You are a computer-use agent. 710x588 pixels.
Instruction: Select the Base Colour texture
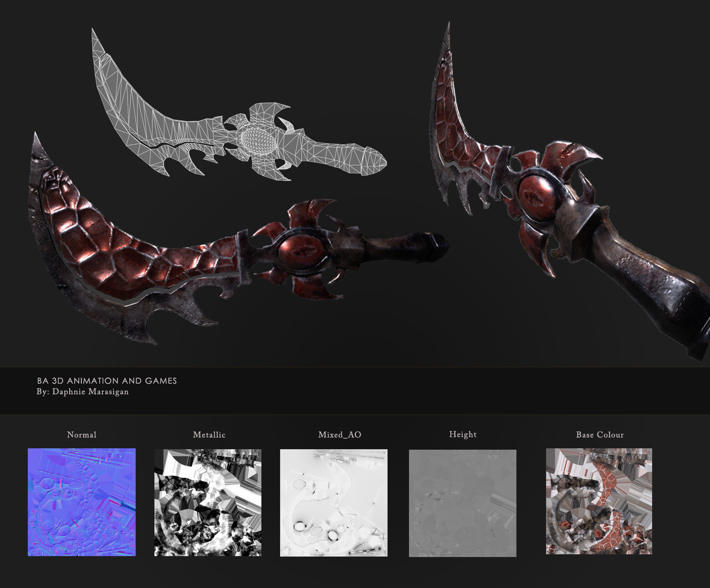600,503
